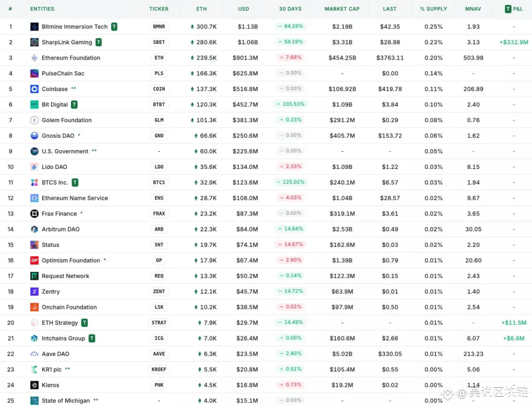
Task: Click the KR1 plc logo icon
Action: (34, 370)
